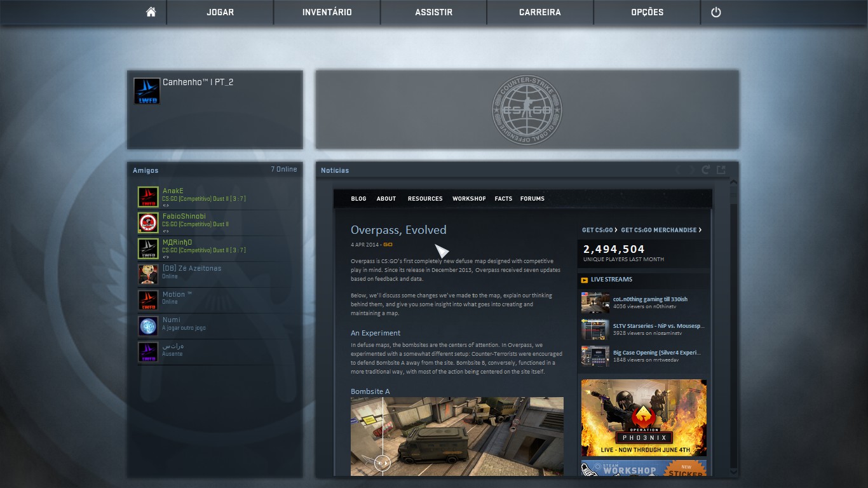Click the orange LIVE STREAMS play icon

[x=584, y=280]
